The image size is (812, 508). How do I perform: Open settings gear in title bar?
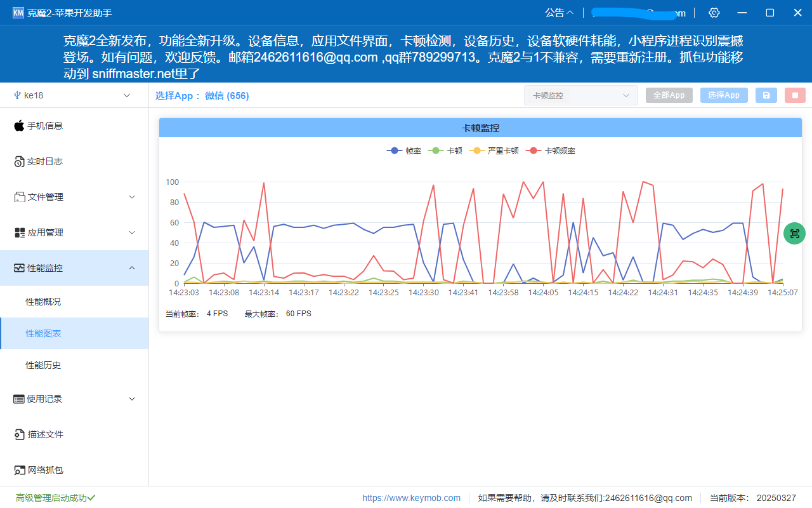(714, 13)
